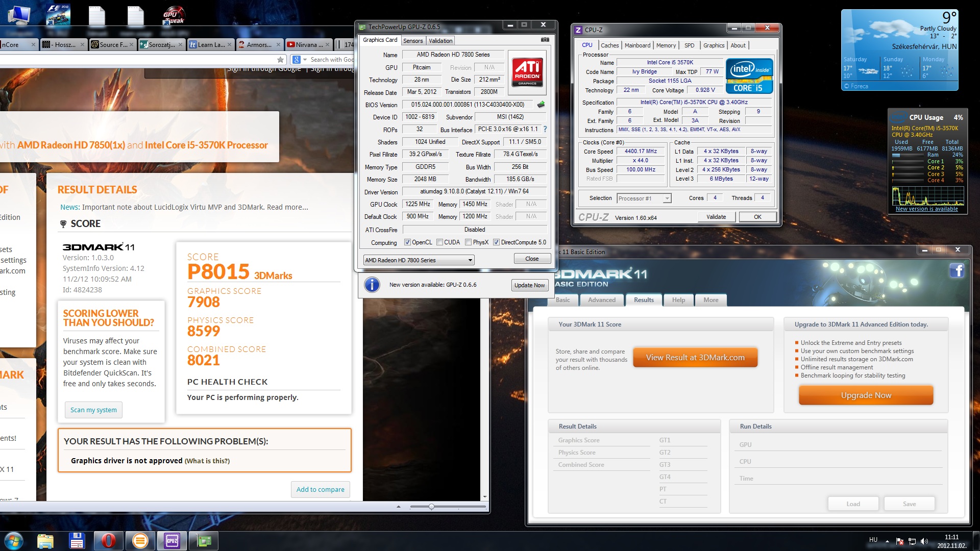The width and height of the screenshot is (980, 551).
Task: Open the SPD tab in CPU-Z
Action: 689,45
